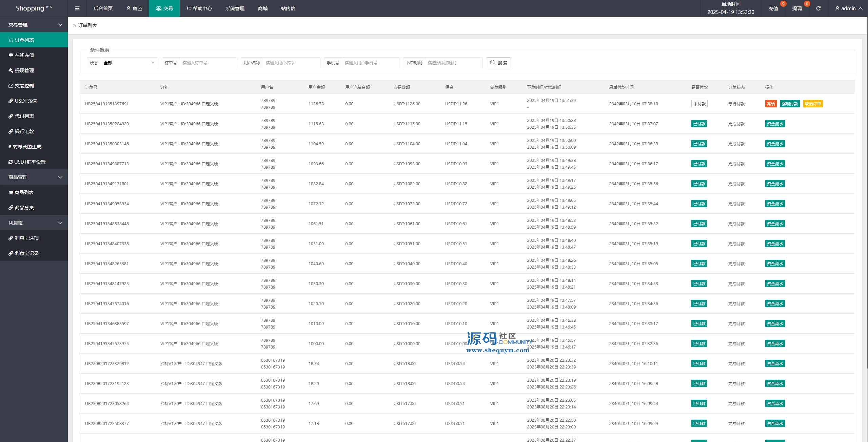Open 提现 withdrawal notifications with badge
This screenshot has height=442, width=868.
(797, 8)
